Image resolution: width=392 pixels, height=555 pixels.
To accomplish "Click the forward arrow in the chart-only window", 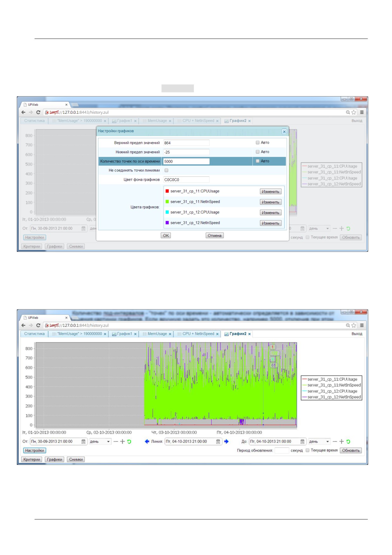I will tap(31, 325).
